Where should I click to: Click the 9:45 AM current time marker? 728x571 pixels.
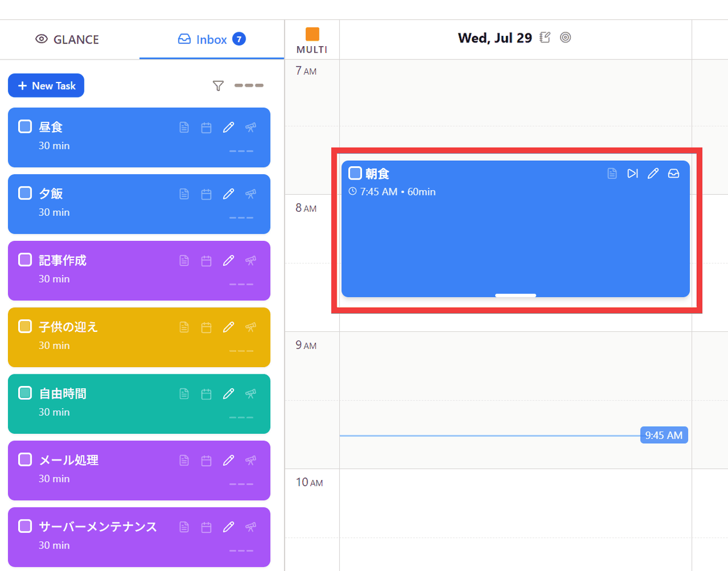pyautogui.click(x=664, y=435)
